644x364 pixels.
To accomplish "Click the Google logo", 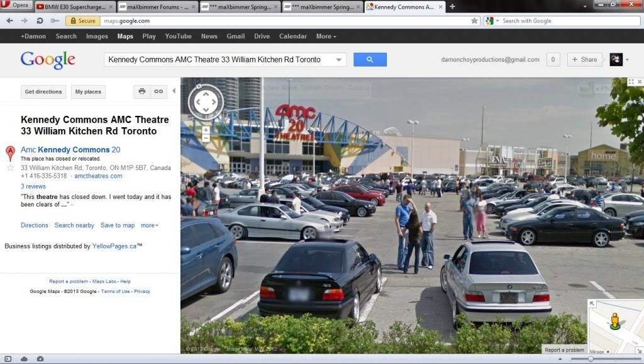I will (x=48, y=60).
